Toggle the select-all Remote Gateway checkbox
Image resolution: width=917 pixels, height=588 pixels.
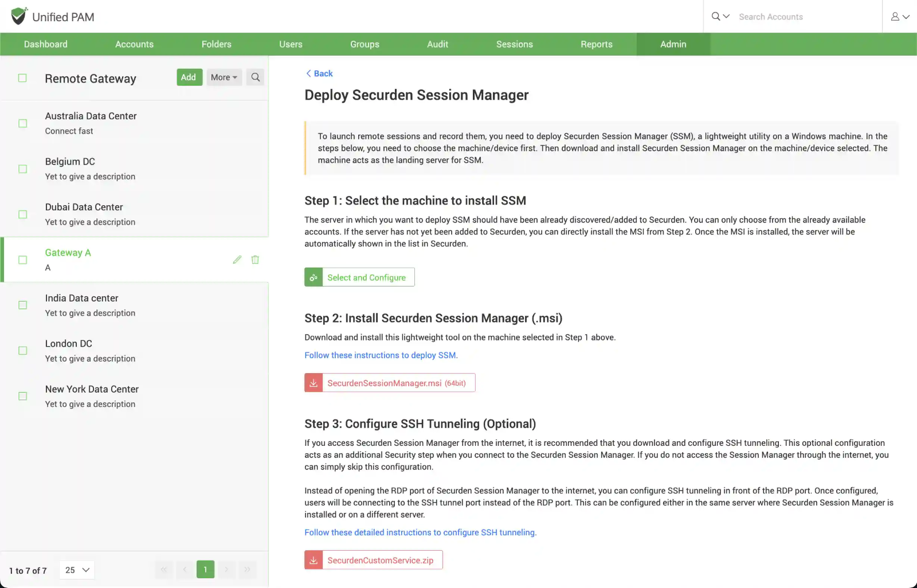tap(22, 78)
